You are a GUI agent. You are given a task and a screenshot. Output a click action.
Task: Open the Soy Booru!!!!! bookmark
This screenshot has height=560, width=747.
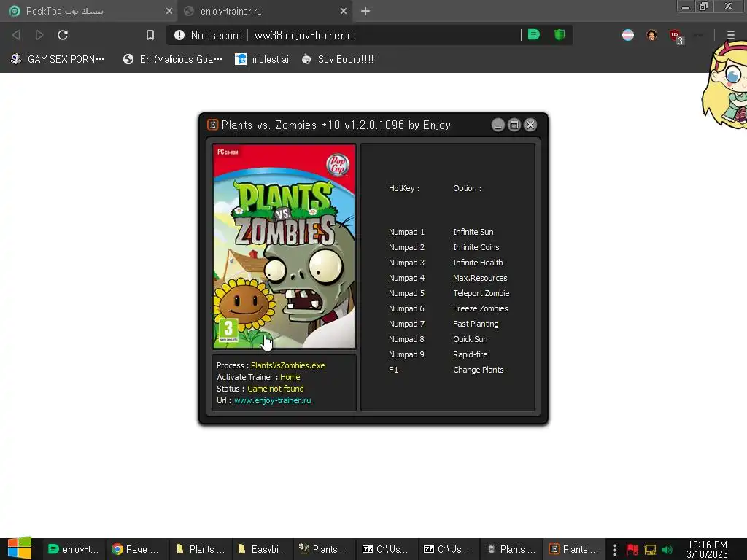339,59
